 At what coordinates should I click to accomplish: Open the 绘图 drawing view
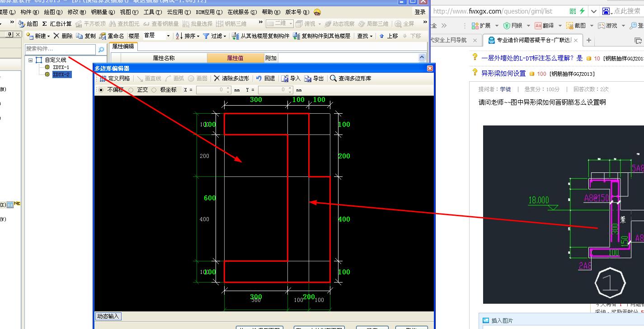coord(28,23)
